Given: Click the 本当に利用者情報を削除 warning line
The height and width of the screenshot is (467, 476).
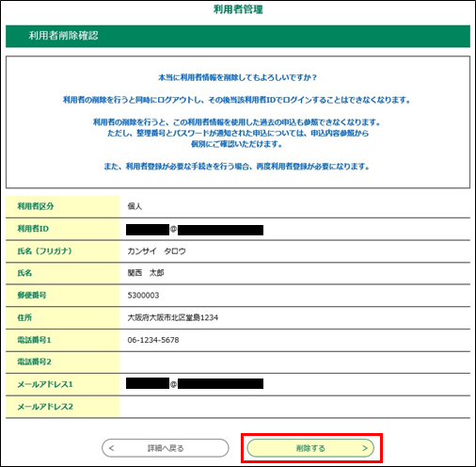Looking at the screenshot, I should (238, 77).
